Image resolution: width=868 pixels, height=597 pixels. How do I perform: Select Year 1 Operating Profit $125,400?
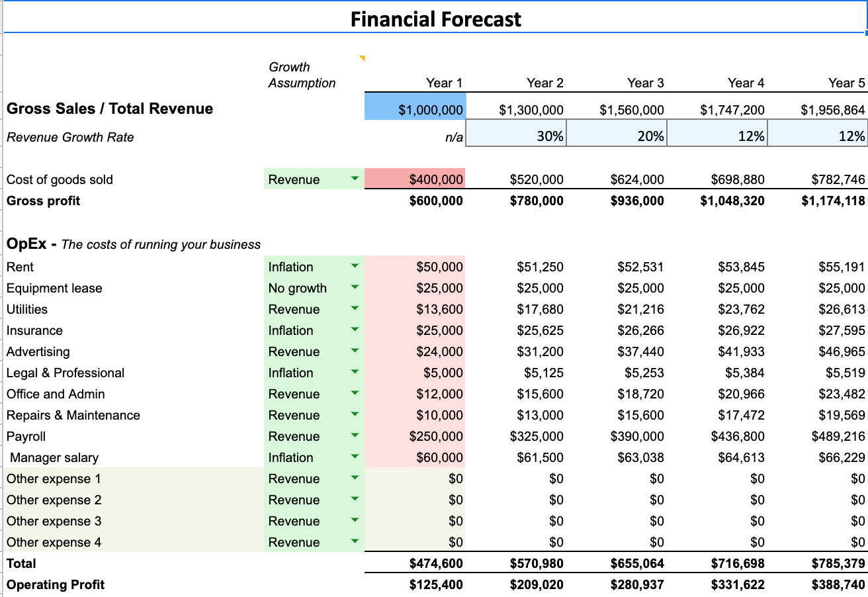point(436,584)
